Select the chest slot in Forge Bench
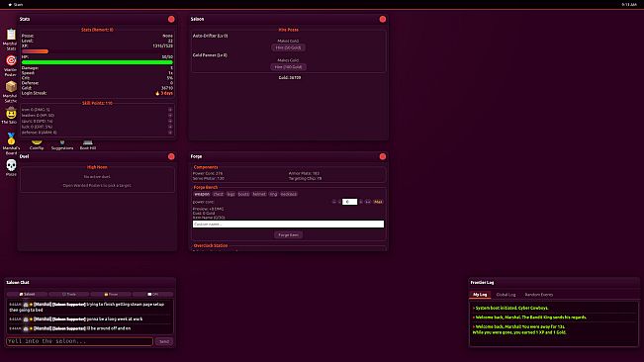Viewport: 644px width, 362px height. point(218,194)
